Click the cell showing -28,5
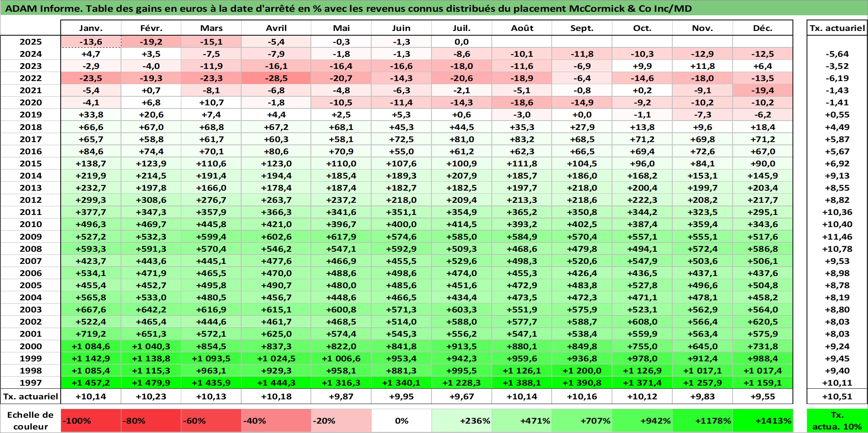 click(276, 78)
